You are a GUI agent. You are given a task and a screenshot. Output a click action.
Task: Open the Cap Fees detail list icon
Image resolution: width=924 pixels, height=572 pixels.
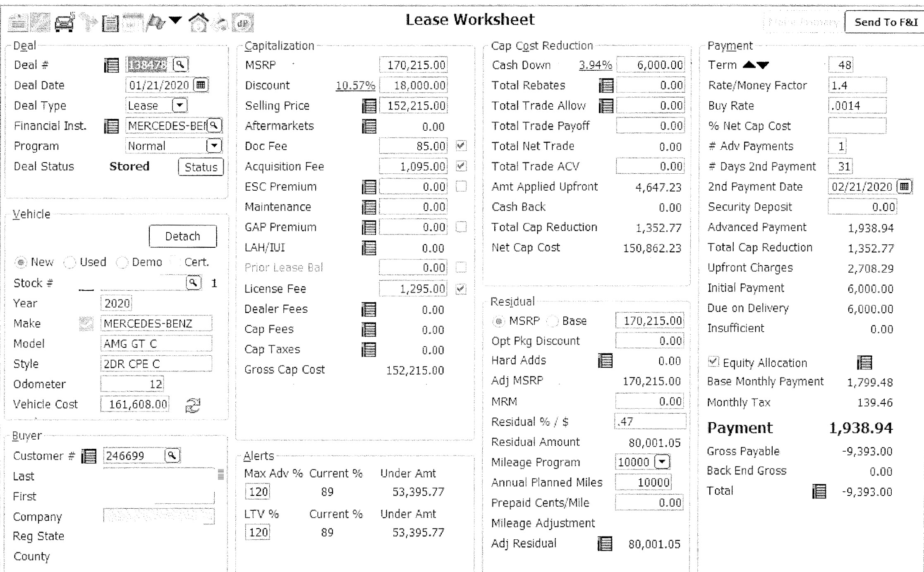pos(369,330)
